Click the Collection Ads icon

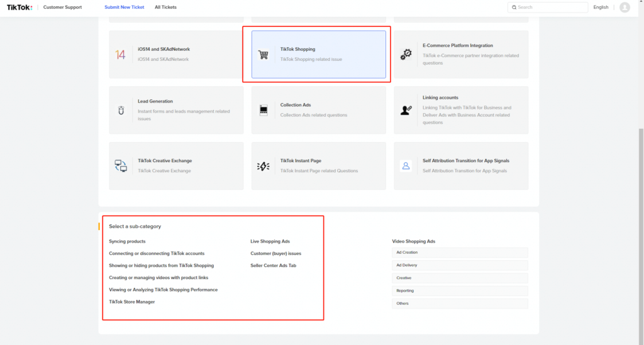264,110
